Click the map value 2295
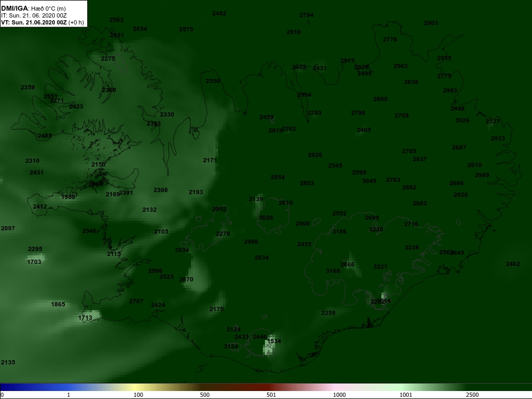This screenshot has width=532, height=399. point(35,249)
